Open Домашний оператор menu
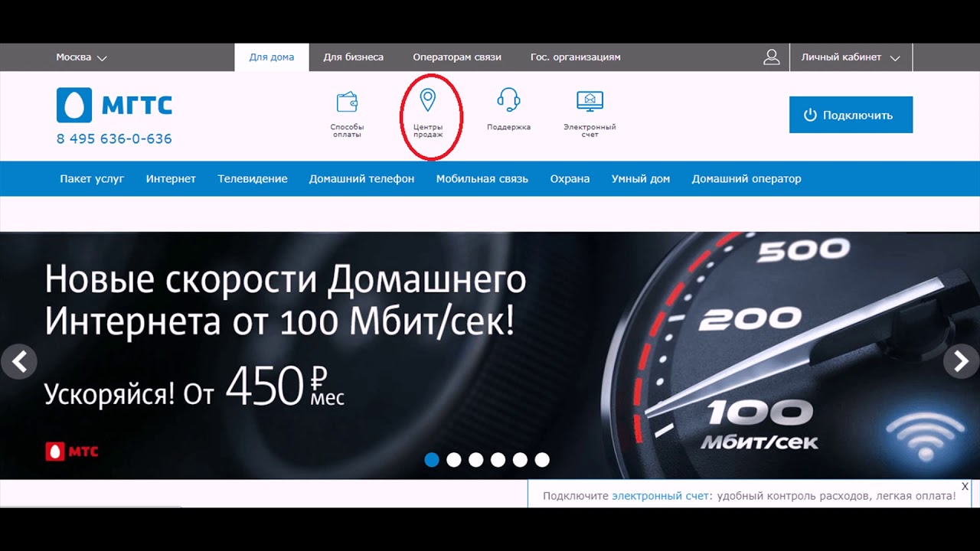Image resolution: width=980 pixels, height=551 pixels. point(746,179)
